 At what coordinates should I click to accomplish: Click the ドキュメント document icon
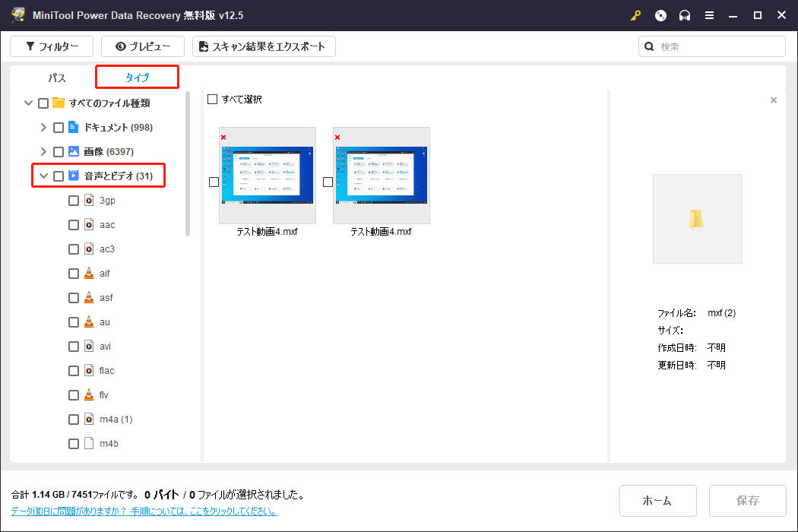pos(73,127)
